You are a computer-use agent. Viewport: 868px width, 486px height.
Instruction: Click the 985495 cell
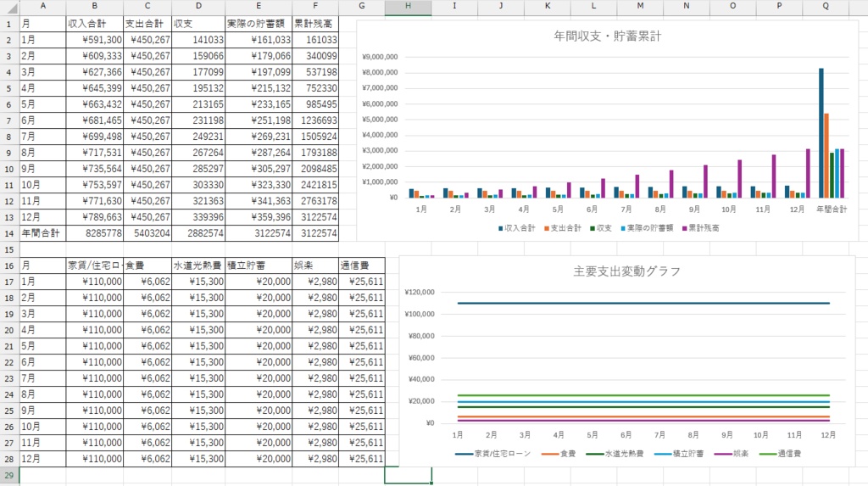tap(315, 104)
